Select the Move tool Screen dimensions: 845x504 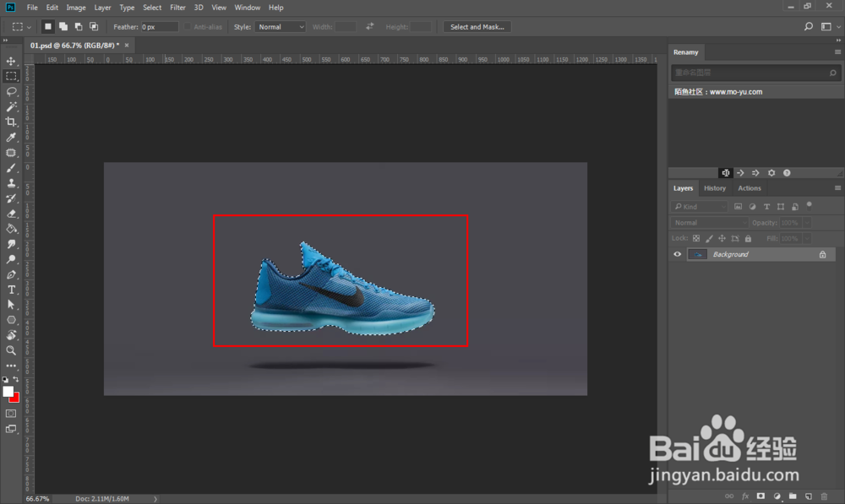click(x=11, y=61)
